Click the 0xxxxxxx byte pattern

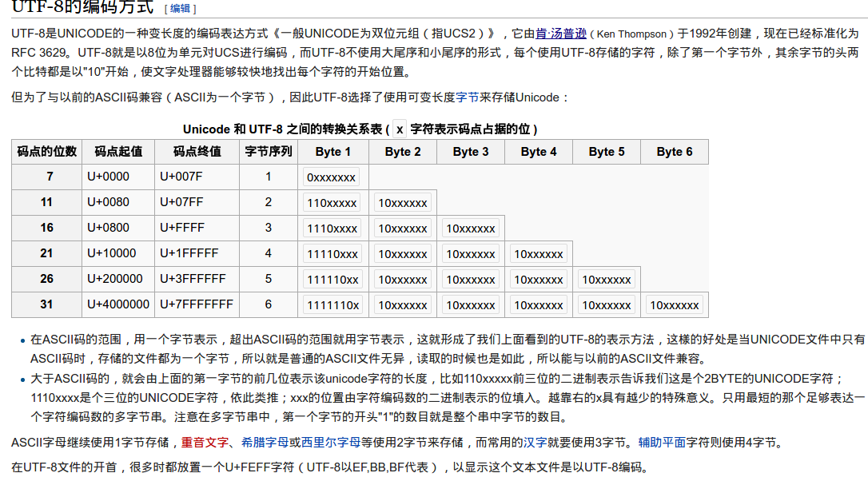pyautogui.click(x=331, y=177)
